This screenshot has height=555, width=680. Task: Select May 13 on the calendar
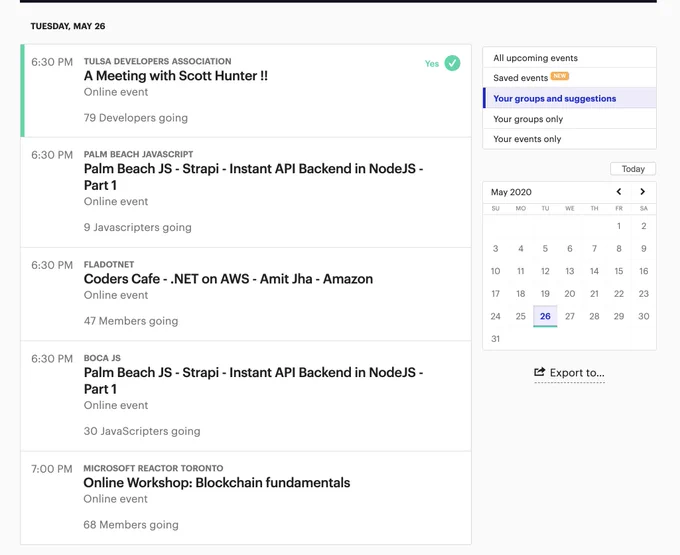pyautogui.click(x=570, y=271)
